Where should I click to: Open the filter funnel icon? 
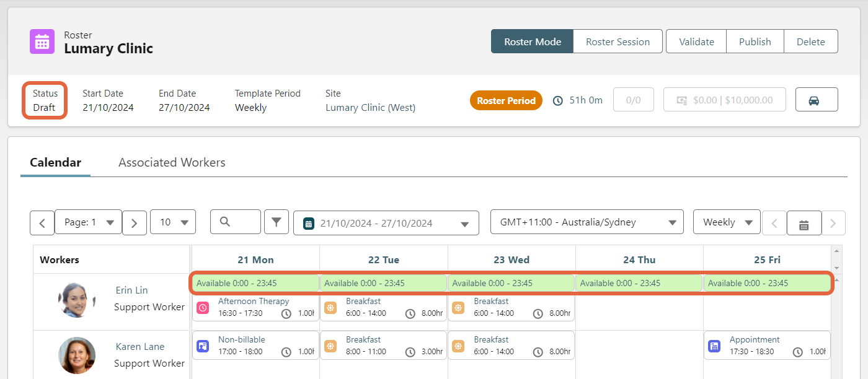(x=277, y=222)
